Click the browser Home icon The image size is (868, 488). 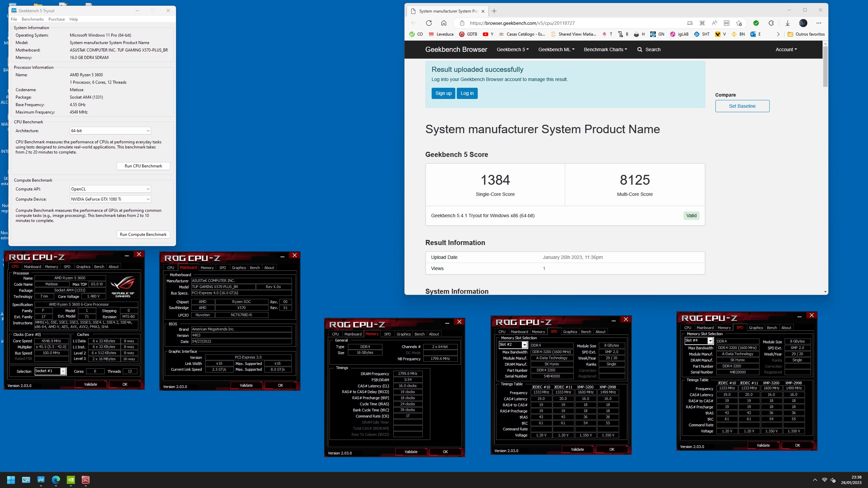[x=444, y=23]
